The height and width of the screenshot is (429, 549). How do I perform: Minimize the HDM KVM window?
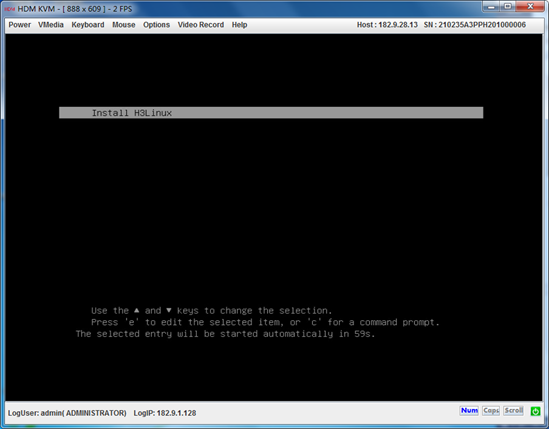[x=491, y=7]
